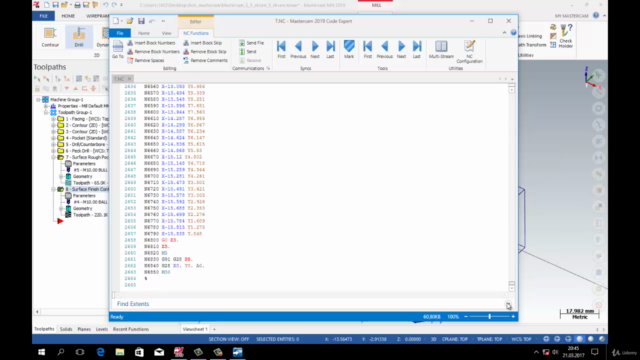Screen dimensions: 640x360
Task: Go to Previous sync in Syncs group
Action: tap(298, 49)
